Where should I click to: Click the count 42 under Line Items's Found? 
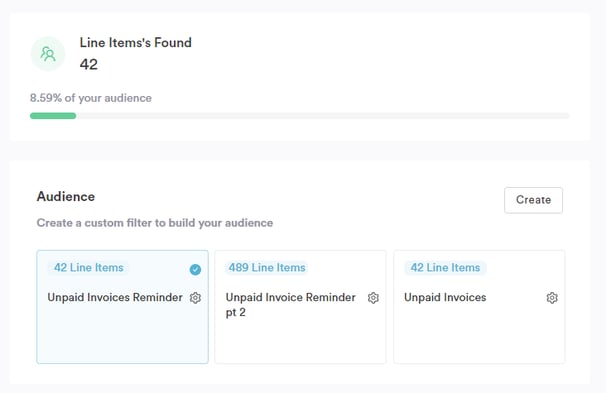click(89, 64)
